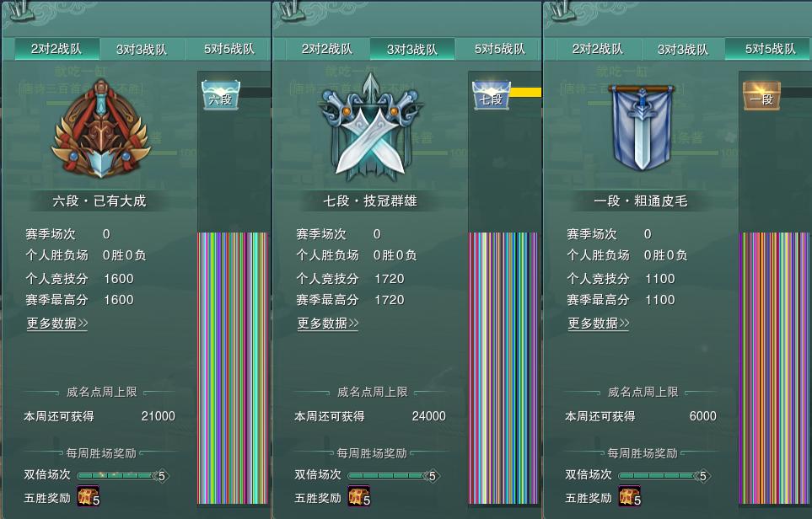Select 2对2战队 tab in left panel
Viewport: 812px width, 519px height.
tap(56, 49)
